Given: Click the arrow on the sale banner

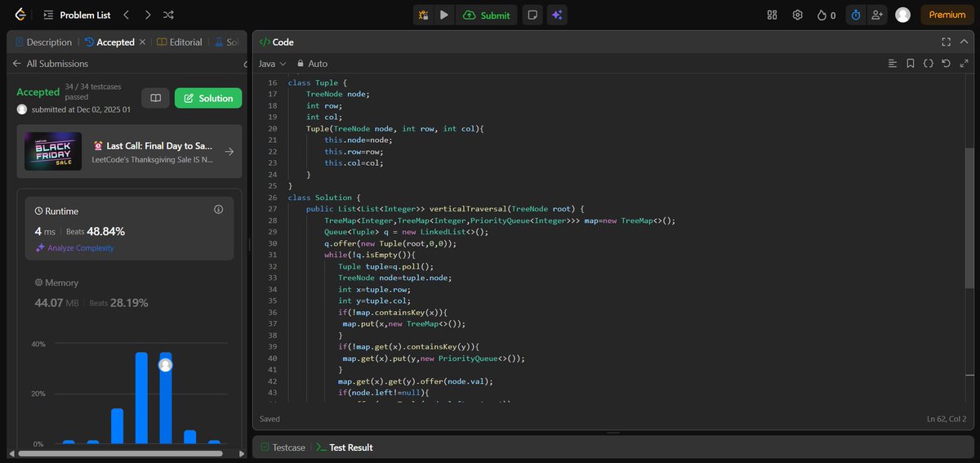Looking at the screenshot, I should click(x=229, y=151).
